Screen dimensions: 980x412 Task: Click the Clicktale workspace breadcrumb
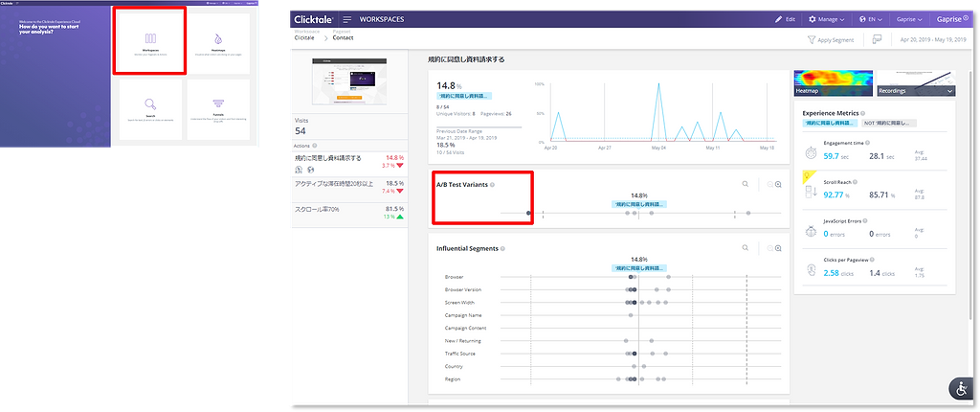click(304, 37)
